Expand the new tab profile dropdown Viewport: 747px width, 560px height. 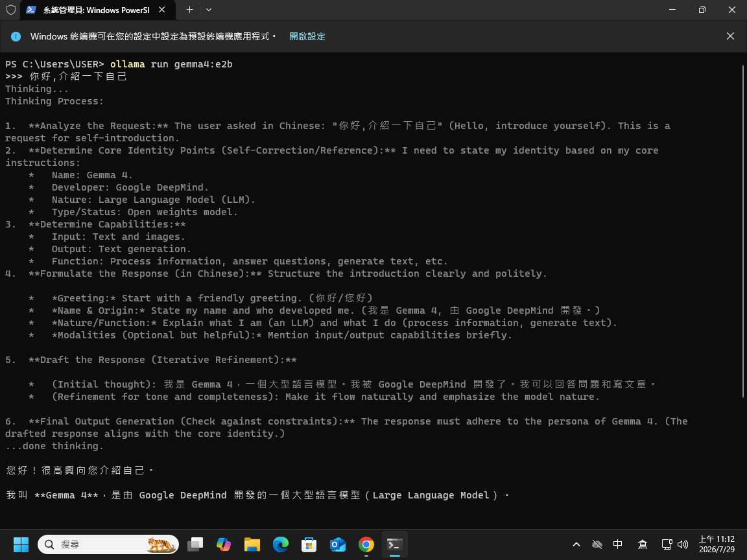tap(209, 10)
